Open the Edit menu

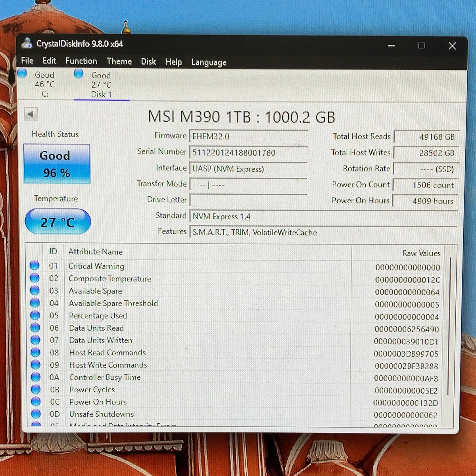pos(50,61)
